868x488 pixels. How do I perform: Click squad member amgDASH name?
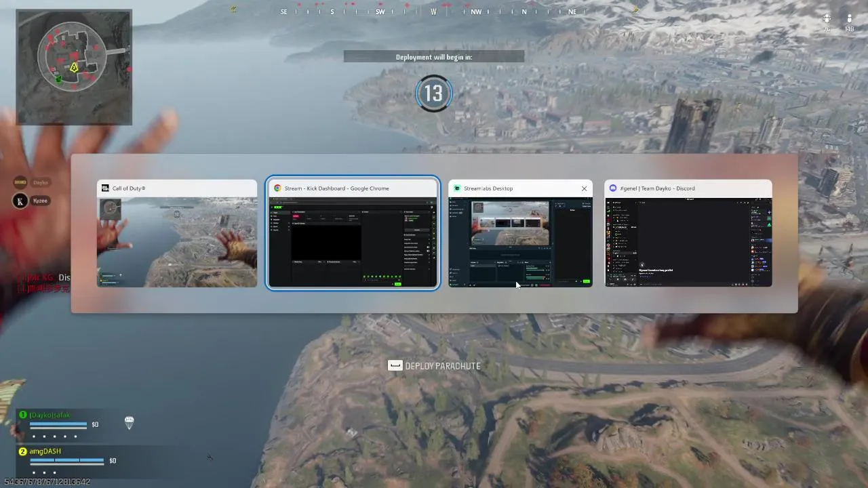(45, 451)
